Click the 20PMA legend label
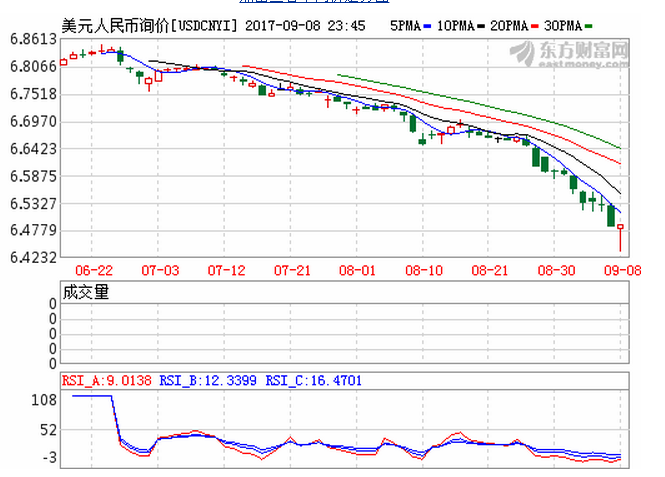 click(x=509, y=26)
